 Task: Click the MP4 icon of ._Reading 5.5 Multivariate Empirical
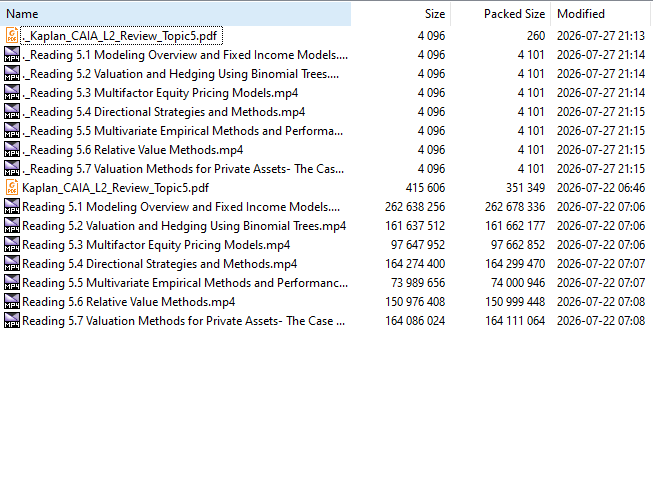[12, 130]
